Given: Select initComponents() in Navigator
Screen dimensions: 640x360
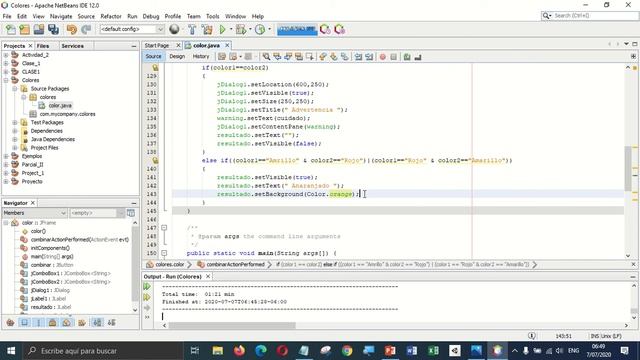Looking at the screenshot, I should (50, 248).
